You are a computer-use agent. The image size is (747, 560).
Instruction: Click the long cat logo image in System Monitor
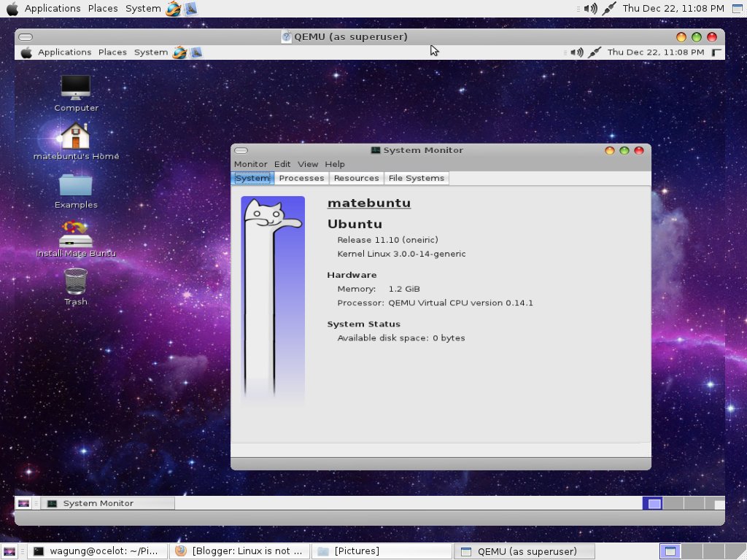coord(273,300)
